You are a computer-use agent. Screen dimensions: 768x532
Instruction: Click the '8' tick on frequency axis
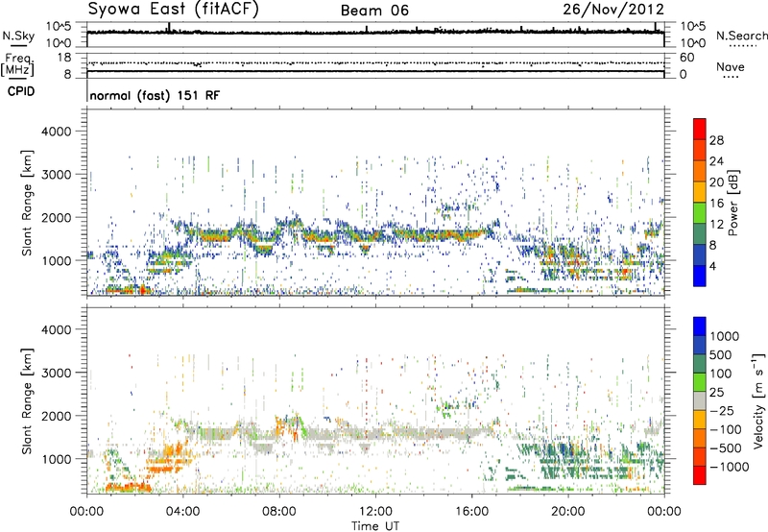tap(67, 74)
